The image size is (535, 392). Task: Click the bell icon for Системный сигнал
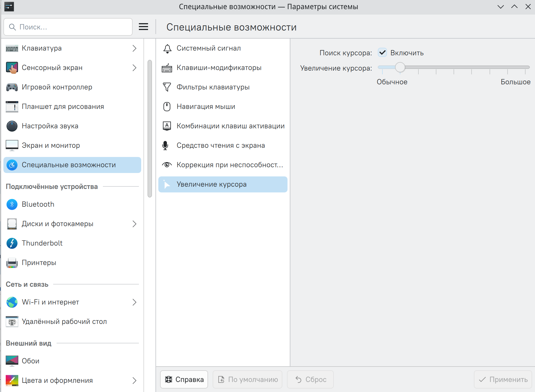point(167,49)
